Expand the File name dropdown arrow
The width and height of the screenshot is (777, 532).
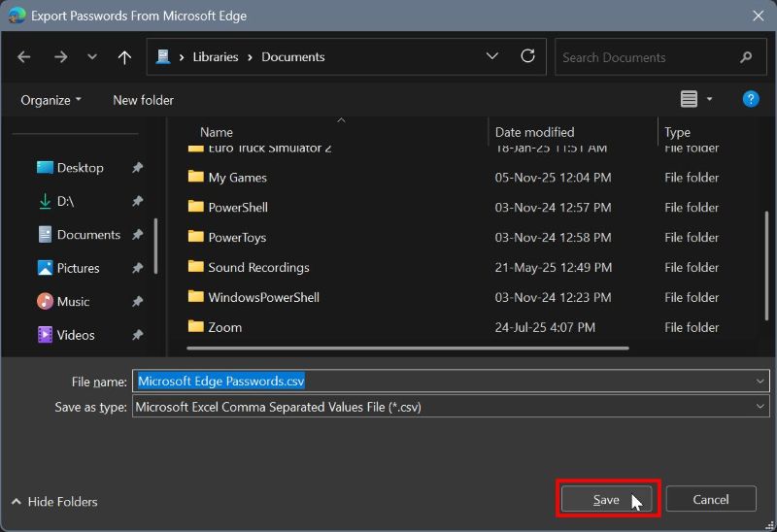760,381
